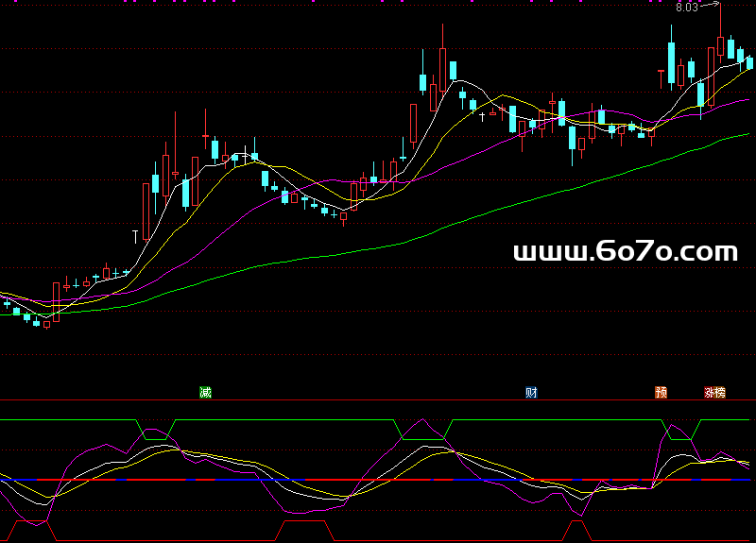
Task: Click the arrow next to 8.03
Action: [710, 8]
